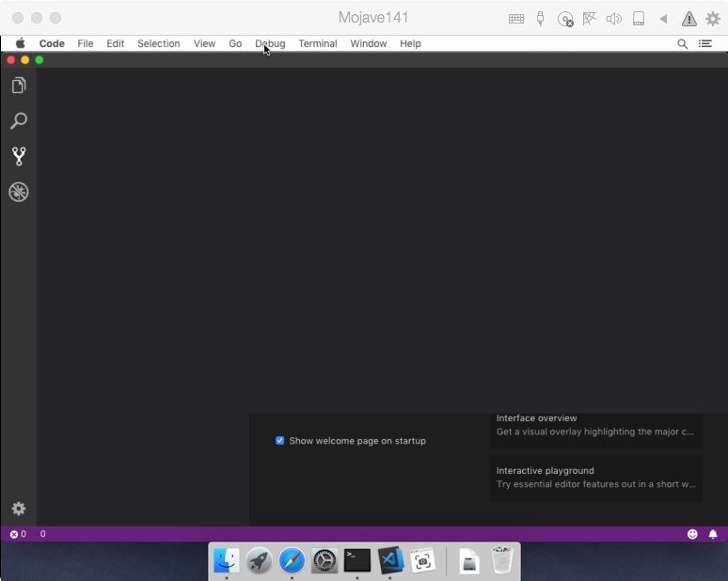
Task: Click Visual Studio Code icon in Dock
Action: (x=390, y=559)
